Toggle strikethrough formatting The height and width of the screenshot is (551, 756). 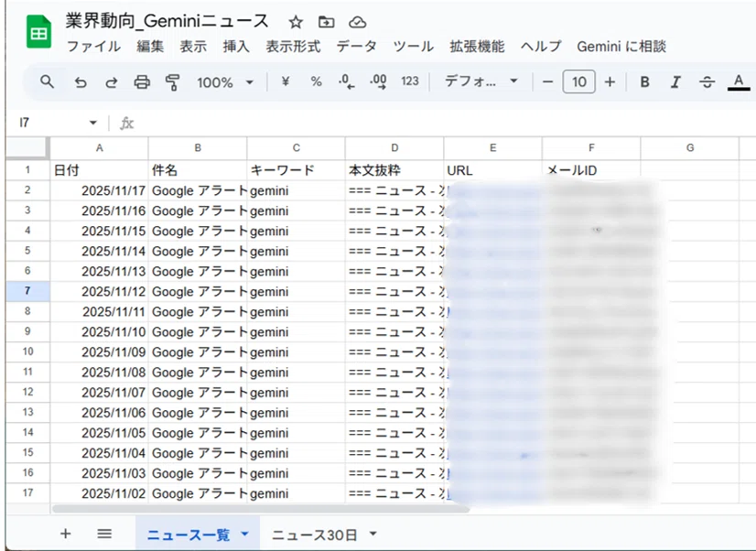tap(707, 82)
